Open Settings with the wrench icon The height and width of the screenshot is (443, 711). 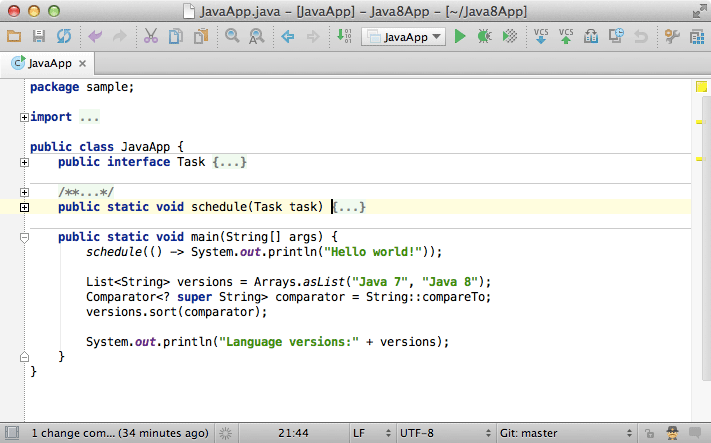(x=672, y=36)
